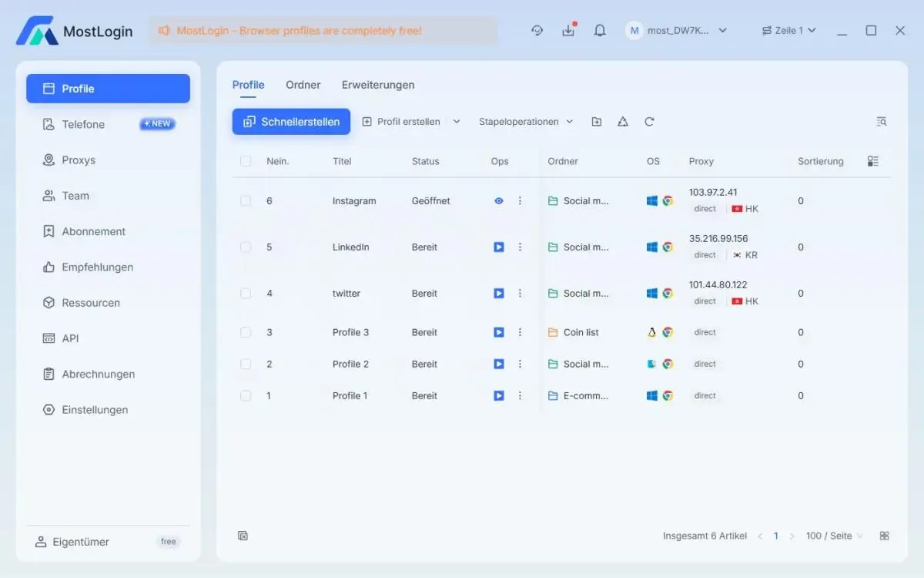Viewport: 924px width, 578px height.
Task: View the opened Instagram profile eye icon
Action: (499, 201)
